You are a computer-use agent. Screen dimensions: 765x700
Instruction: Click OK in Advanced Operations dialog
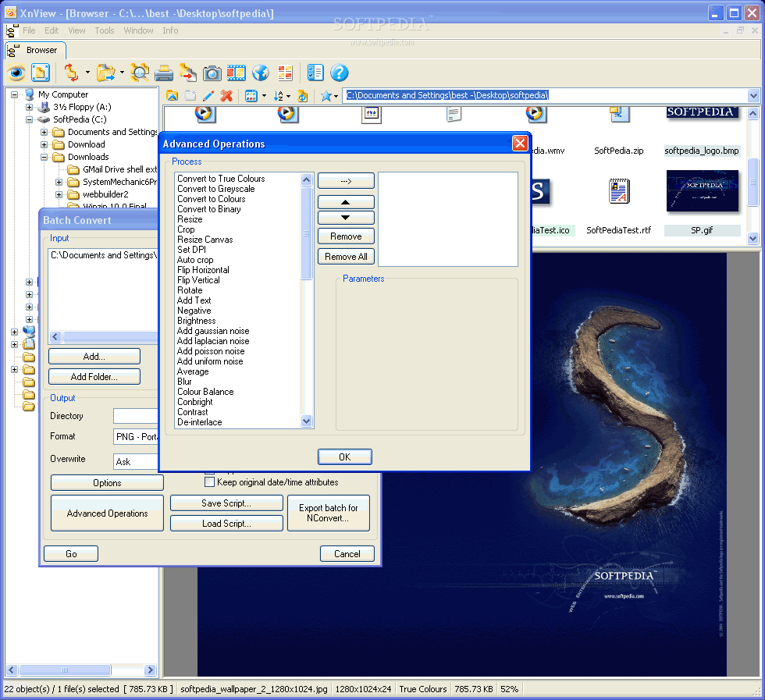coord(345,457)
